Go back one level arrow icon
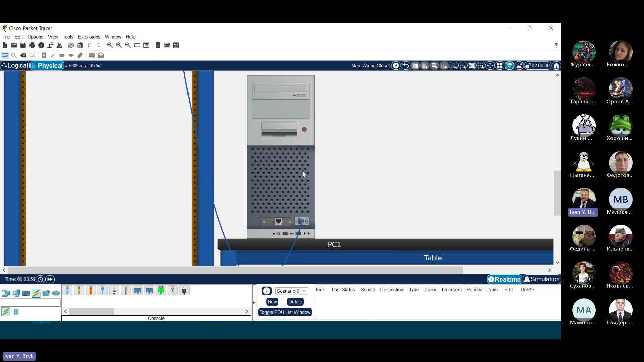This screenshot has height=362, width=644. pyautogui.click(x=406, y=66)
